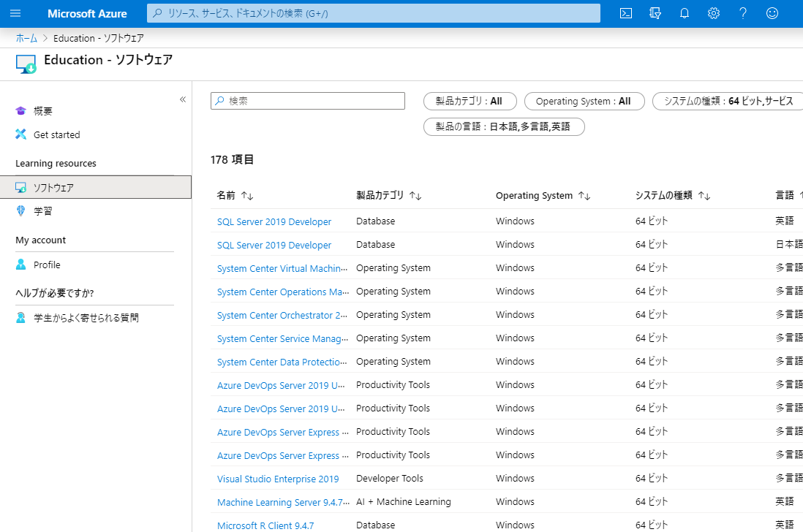
Task: Open System Center Operations Ma… link
Action: [283, 292]
